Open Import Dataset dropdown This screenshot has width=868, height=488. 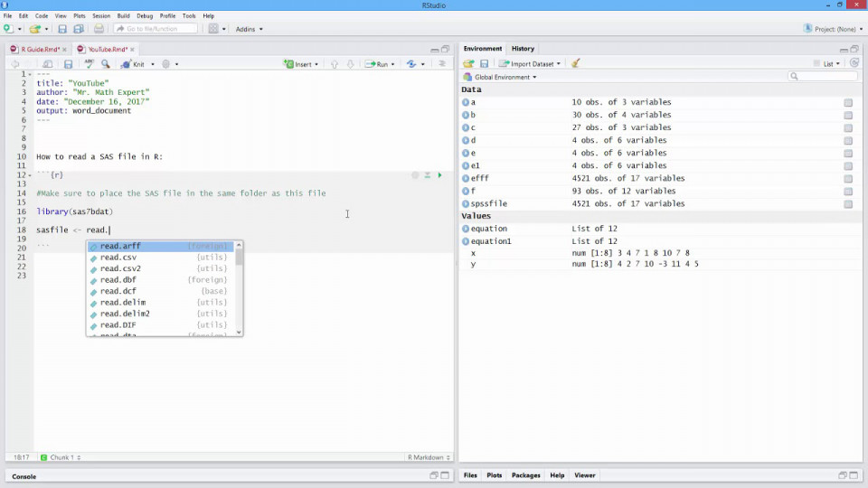[x=530, y=63]
